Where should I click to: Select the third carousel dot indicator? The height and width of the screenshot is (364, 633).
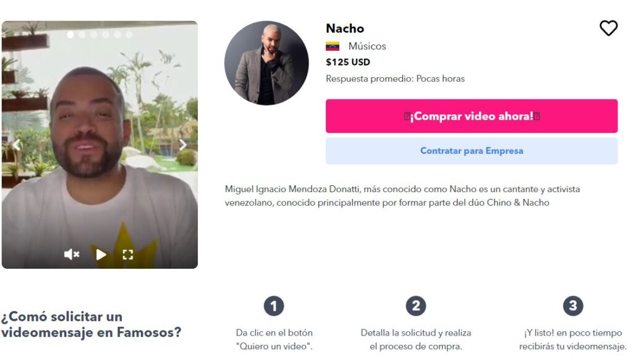[94, 35]
